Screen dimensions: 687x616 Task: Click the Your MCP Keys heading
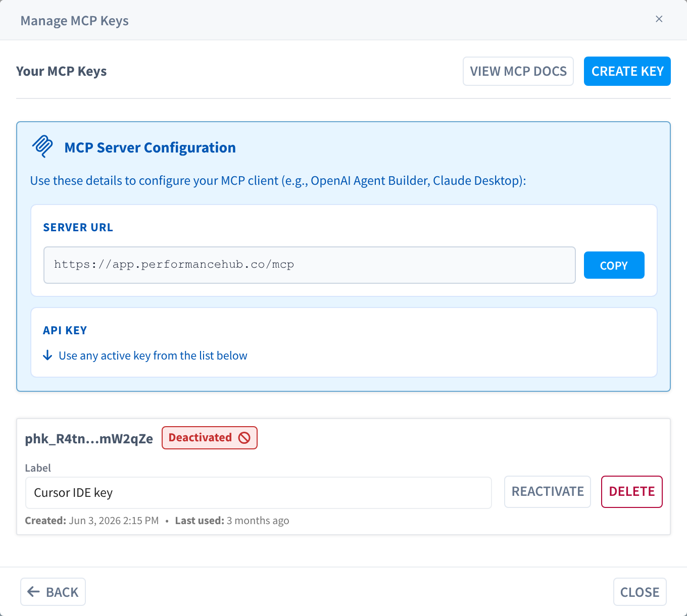coord(62,71)
